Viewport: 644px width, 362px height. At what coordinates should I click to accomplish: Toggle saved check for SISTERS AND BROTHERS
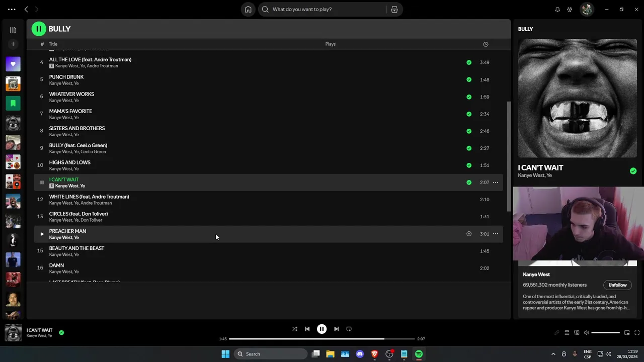pos(469,131)
